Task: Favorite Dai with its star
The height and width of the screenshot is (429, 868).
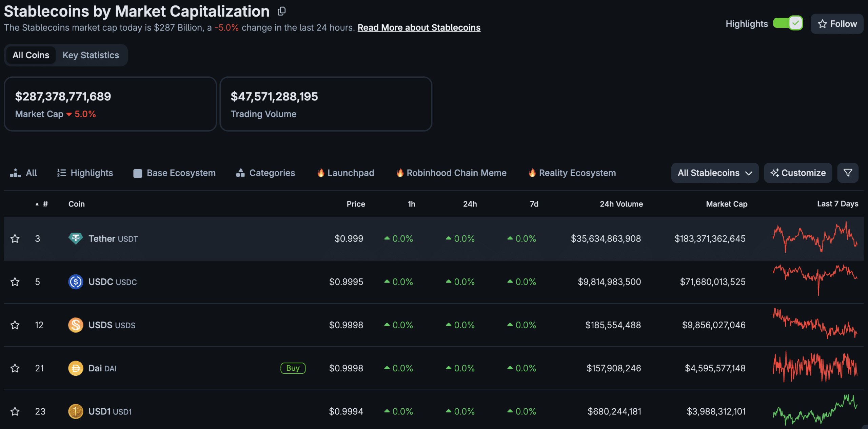Action: pyautogui.click(x=15, y=368)
